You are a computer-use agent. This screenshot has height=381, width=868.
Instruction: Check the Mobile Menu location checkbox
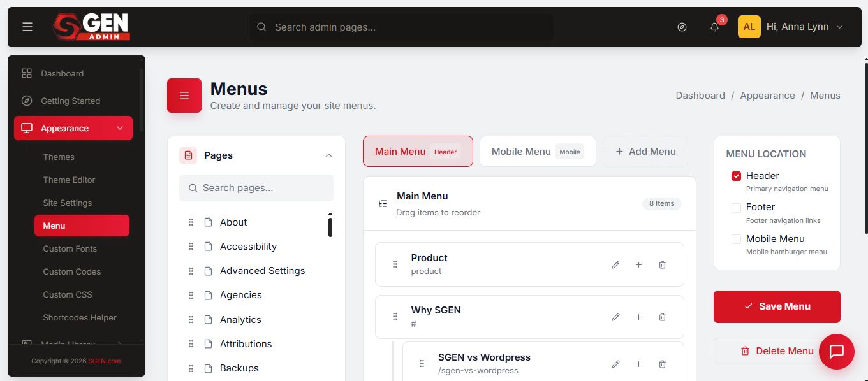736,240
